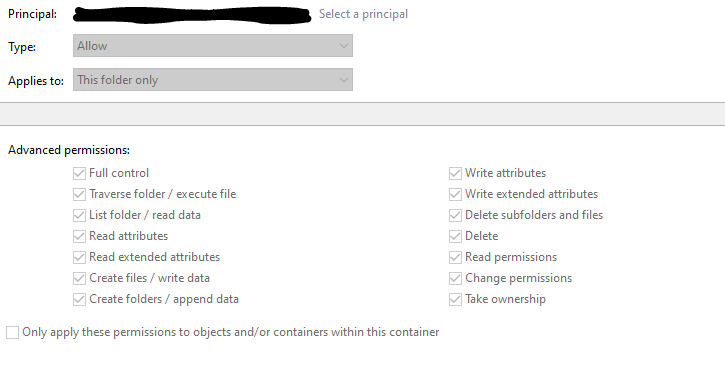725x392 pixels.
Task: Toggle Create files / write data
Action: 79,278
